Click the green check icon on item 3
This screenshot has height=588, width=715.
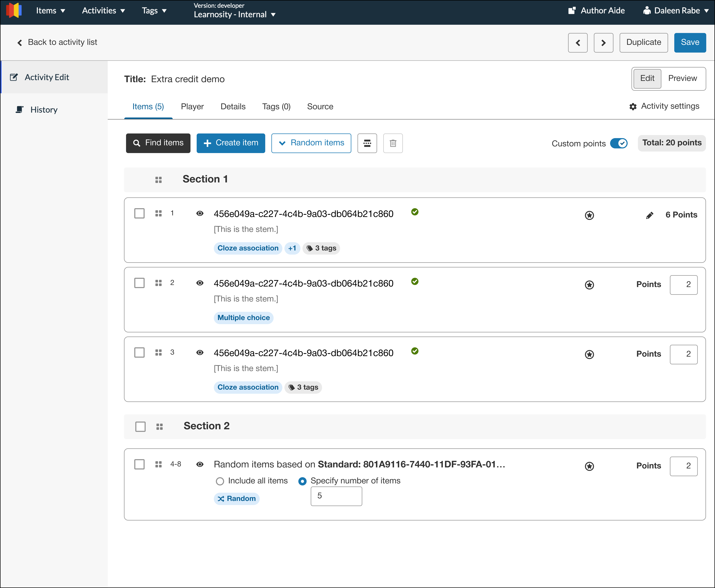[415, 351]
